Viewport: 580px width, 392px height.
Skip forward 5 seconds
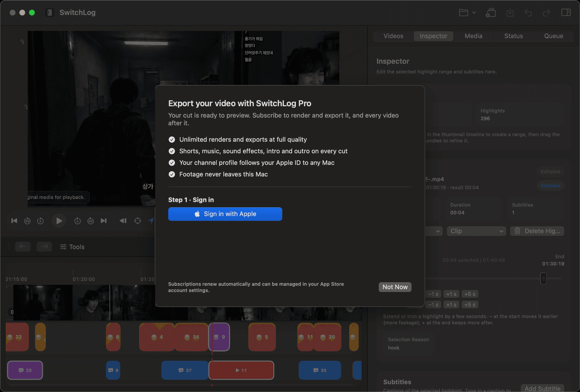[77, 221]
